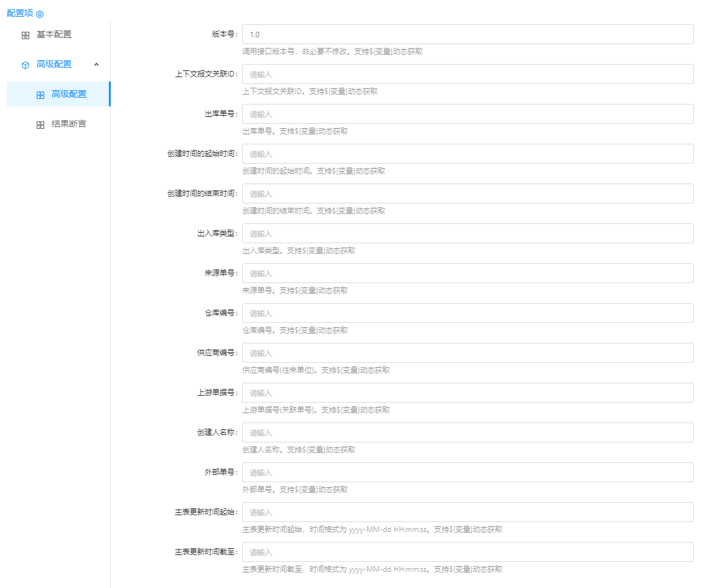Click the target icon beside 配置项

click(x=40, y=14)
